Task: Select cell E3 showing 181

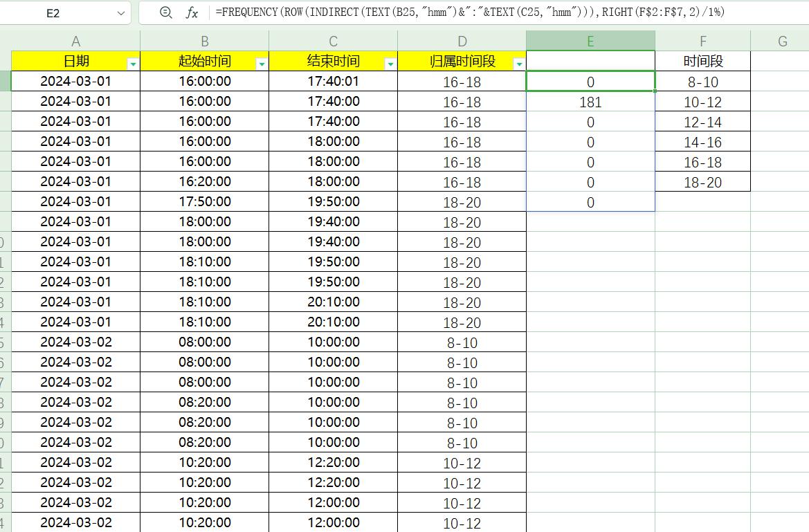Action: pos(591,102)
